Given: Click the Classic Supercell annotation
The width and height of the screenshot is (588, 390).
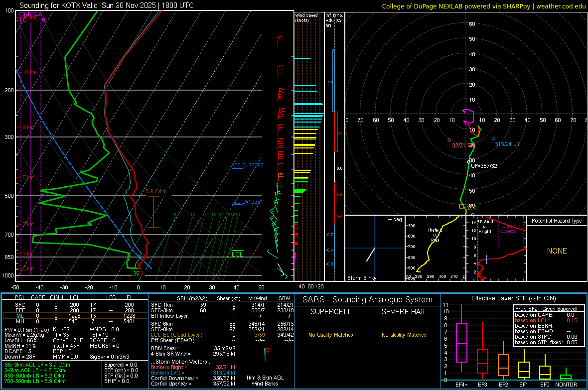Looking at the screenshot, I should pyautogui.click(x=509, y=229).
